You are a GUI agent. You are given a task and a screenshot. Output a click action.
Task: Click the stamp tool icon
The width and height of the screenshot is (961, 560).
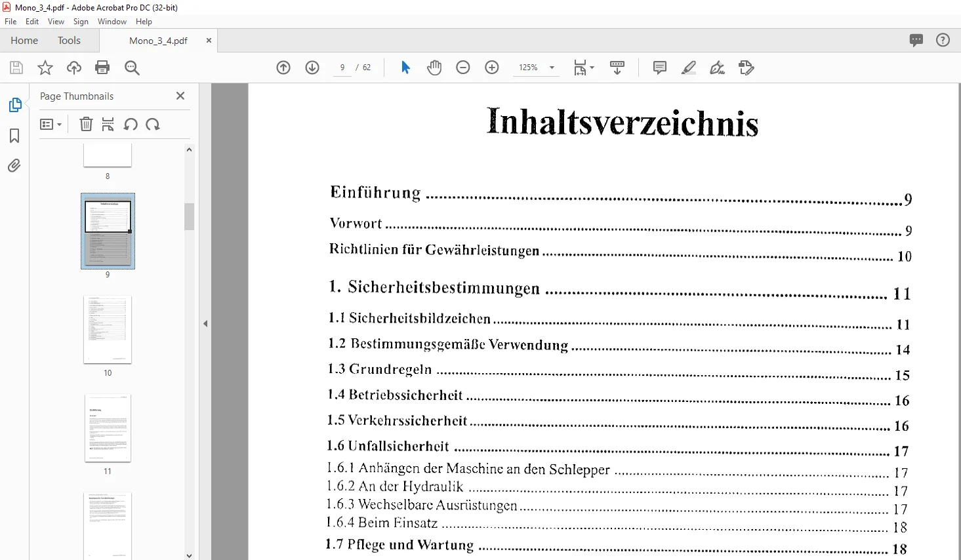(746, 68)
